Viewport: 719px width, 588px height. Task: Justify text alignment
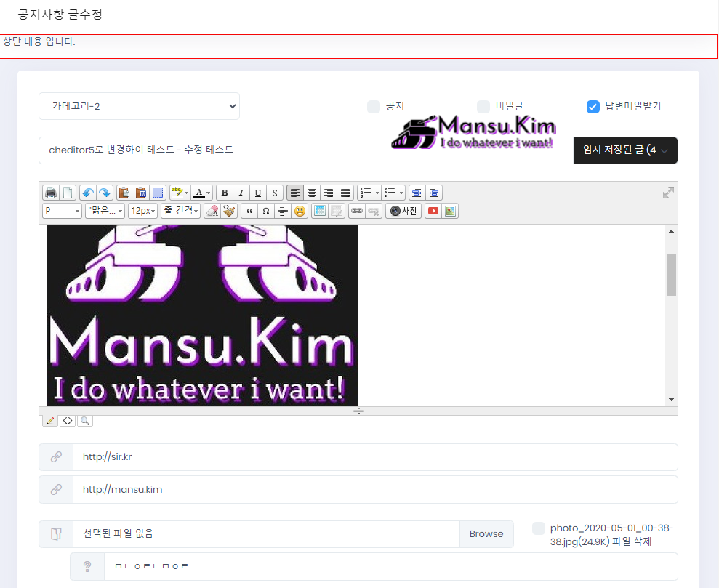pos(345,193)
